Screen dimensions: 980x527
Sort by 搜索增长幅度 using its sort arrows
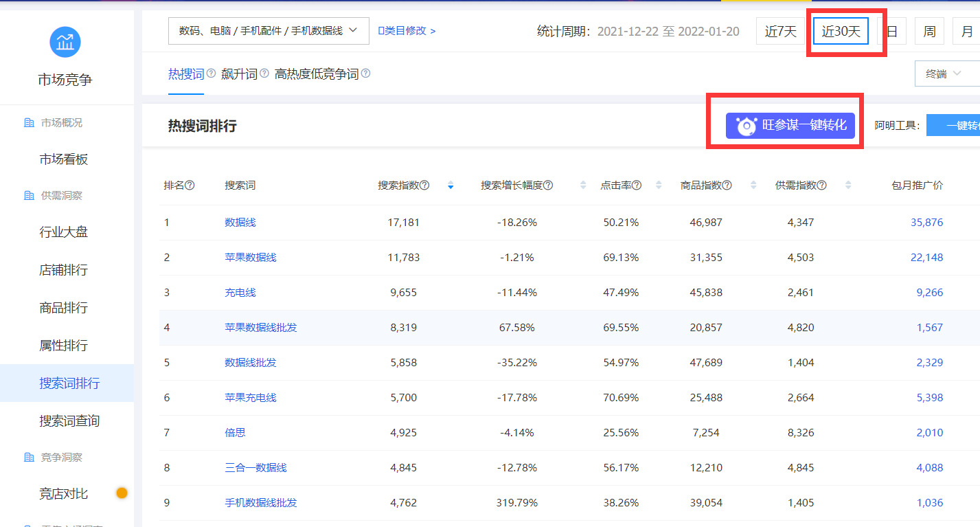pos(583,186)
